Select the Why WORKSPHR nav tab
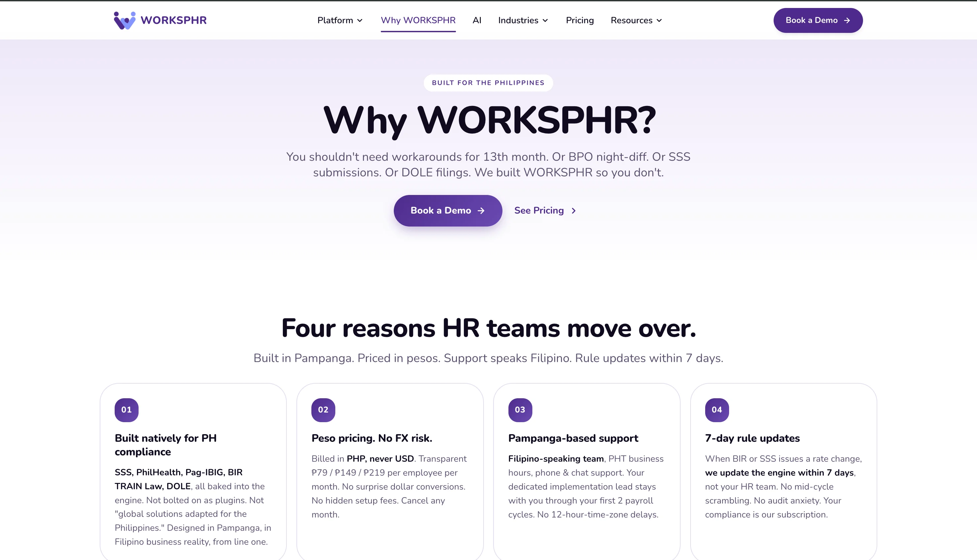977x560 pixels. 418,20
